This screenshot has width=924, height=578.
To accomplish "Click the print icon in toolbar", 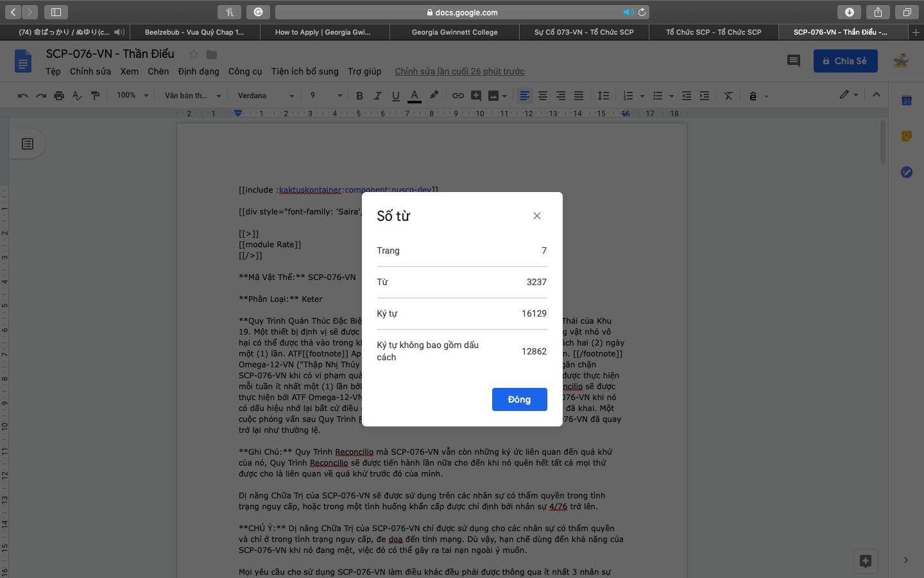I will (x=59, y=96).
